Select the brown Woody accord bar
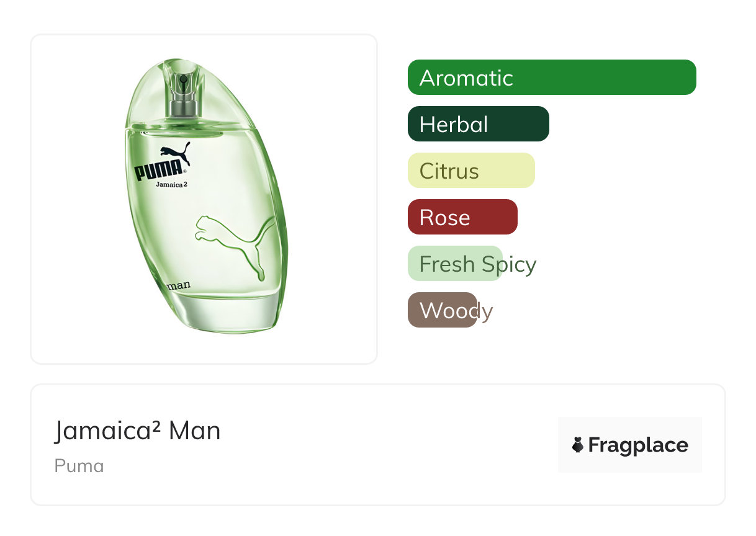Image resolution: width=756 pixels, height=536 pixels. point(442,310)
